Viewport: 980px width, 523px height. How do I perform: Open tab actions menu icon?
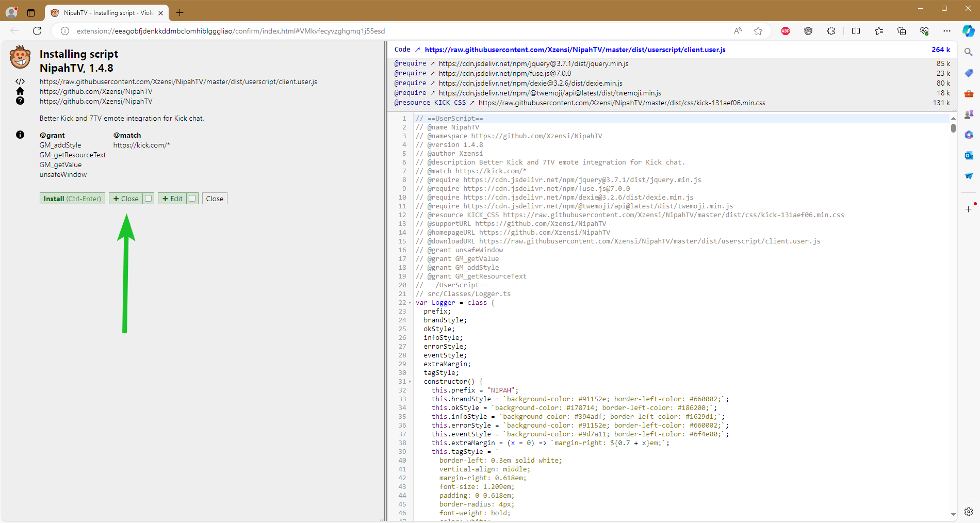(x=31, y=13)
